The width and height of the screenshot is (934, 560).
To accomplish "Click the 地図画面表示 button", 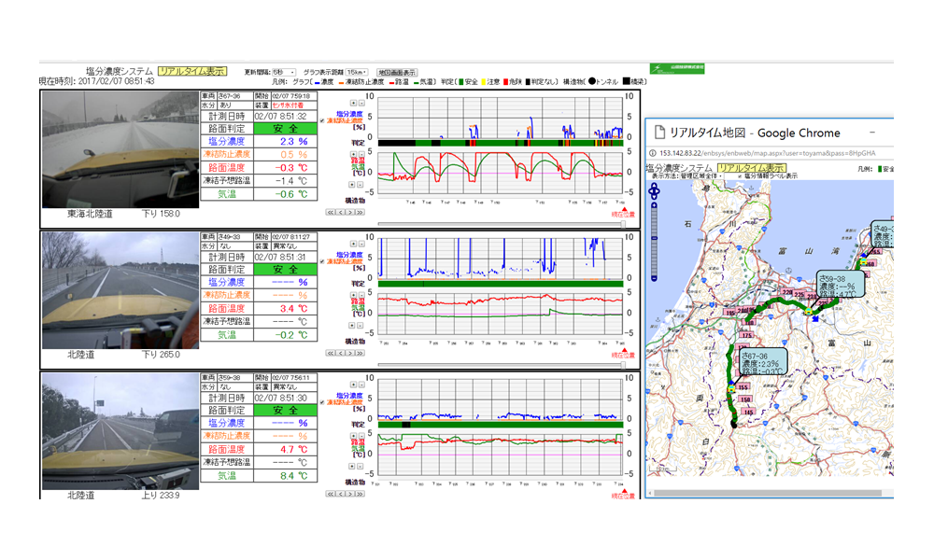I will (397, 72).
